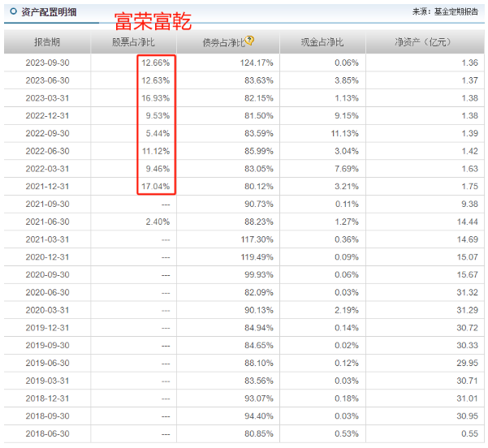Select the 2021-06-30 report date cell
The width and height of the screenshot is (488, 448).
tap(47, 222)
